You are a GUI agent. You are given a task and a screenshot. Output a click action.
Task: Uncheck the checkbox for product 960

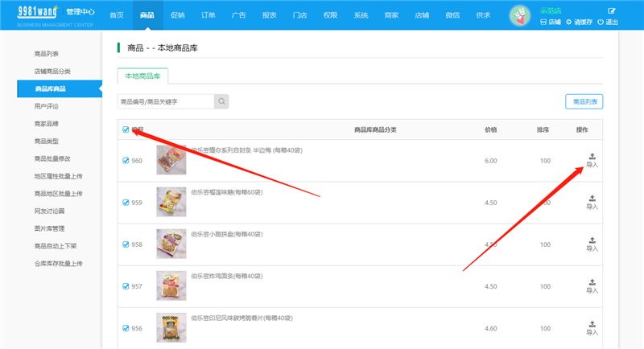tap(126, 161)
